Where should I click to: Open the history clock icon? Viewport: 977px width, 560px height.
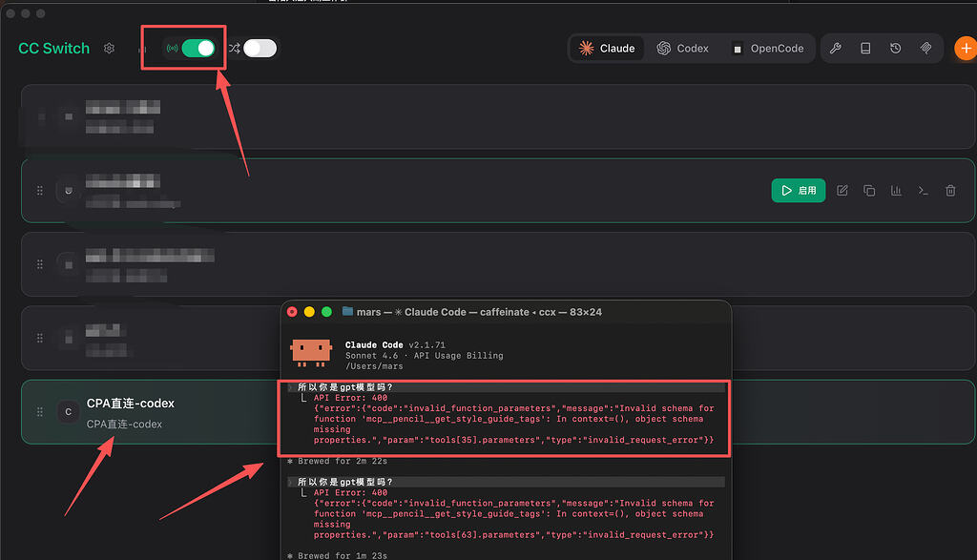895,48
